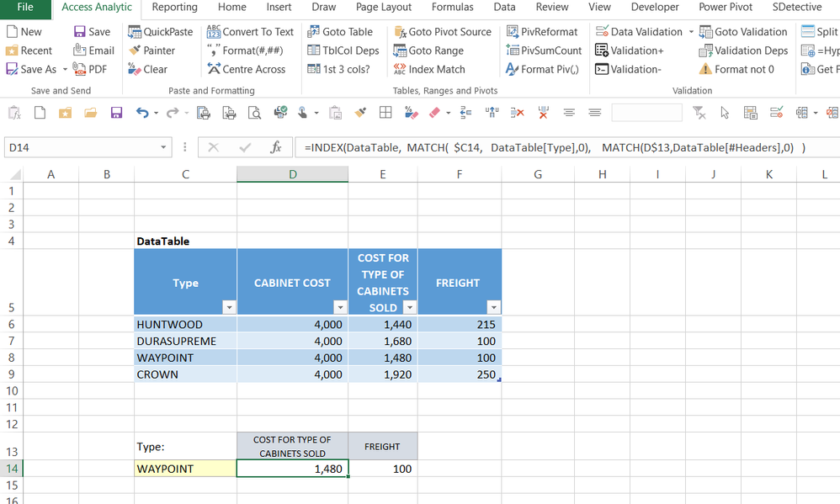Export to PDF

click(90, 69)
